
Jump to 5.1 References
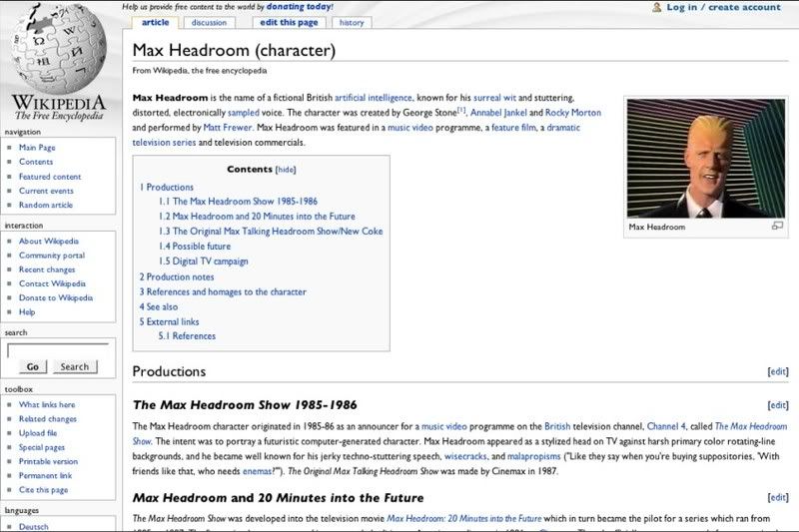tap(187, 336)
